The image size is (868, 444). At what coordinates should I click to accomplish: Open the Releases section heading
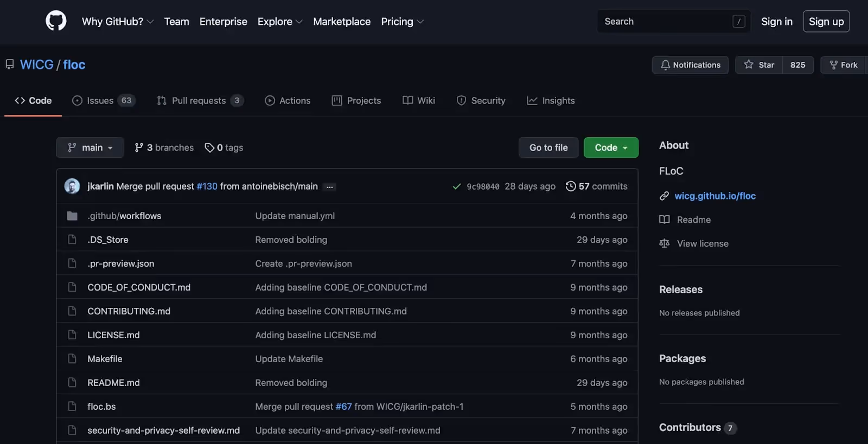point(681,289)
